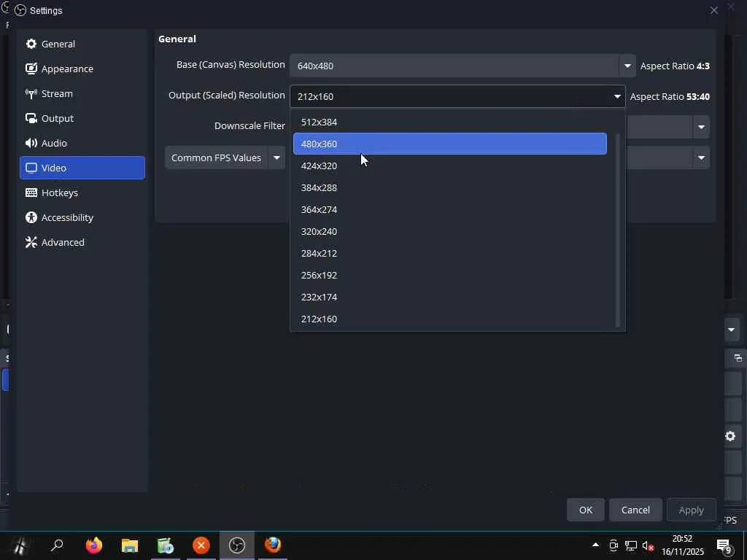The height and width of the screenshot is (560, 747).
Task: Go to the Output settings section
Action: [x=82, y=118]
